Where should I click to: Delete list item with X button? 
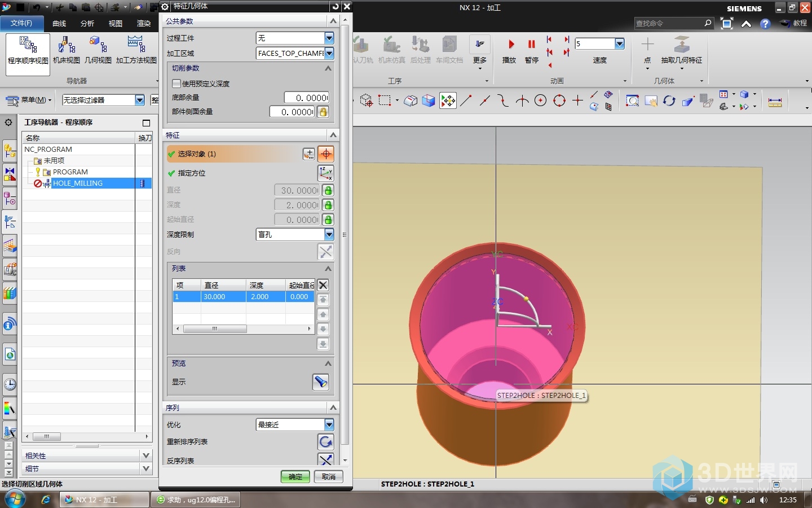tap(323, 285)
